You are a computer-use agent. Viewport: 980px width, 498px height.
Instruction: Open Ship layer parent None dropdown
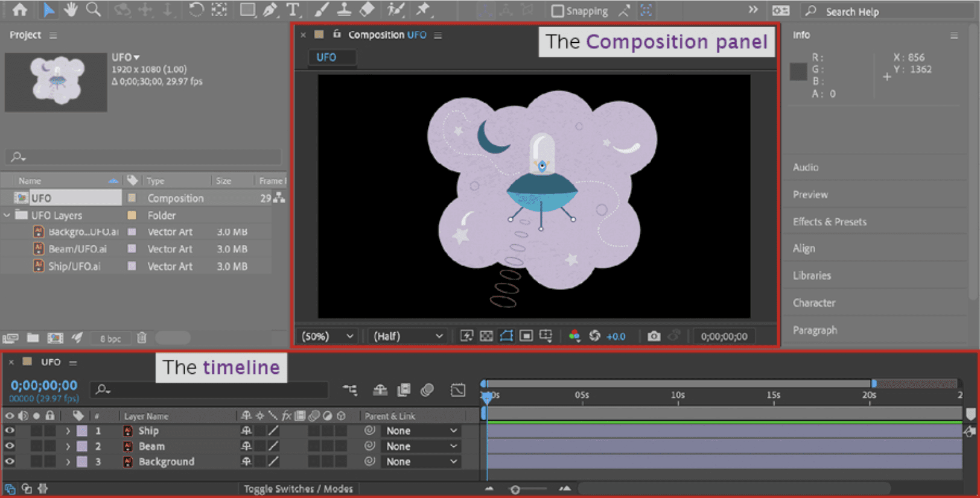coord(421,430)
